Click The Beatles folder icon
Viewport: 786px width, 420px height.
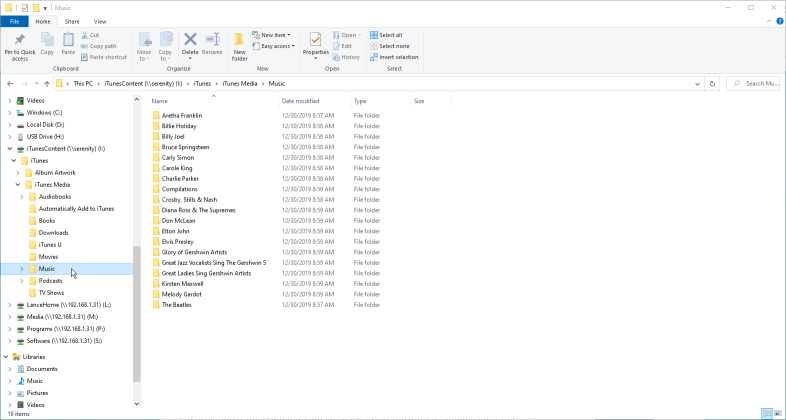coord(156,305)
